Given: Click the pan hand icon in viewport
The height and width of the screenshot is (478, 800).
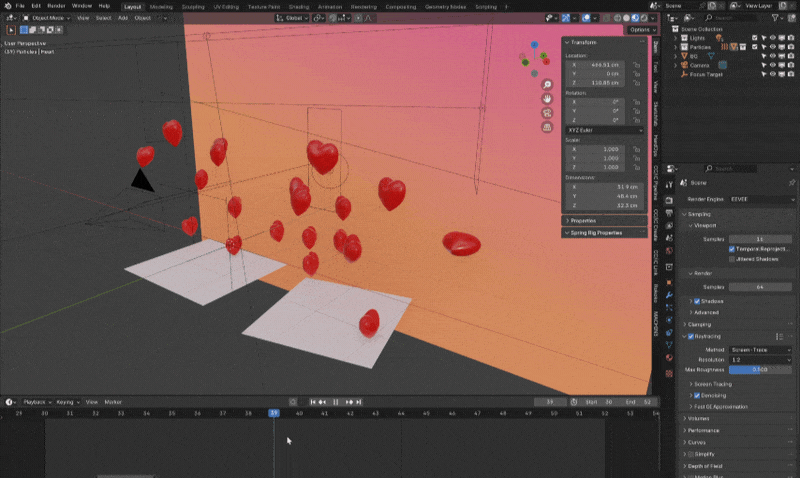Looking at the screenshot, I should 547,99.
